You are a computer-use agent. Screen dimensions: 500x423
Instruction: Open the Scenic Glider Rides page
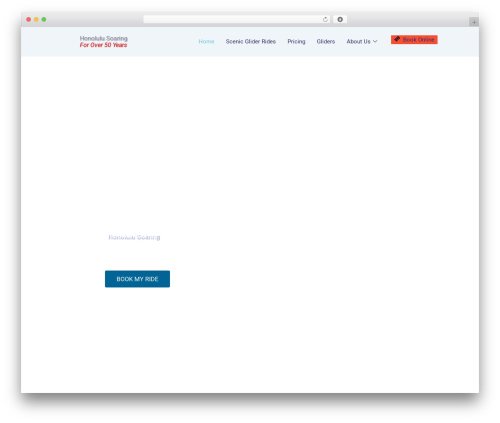[251, 41]
